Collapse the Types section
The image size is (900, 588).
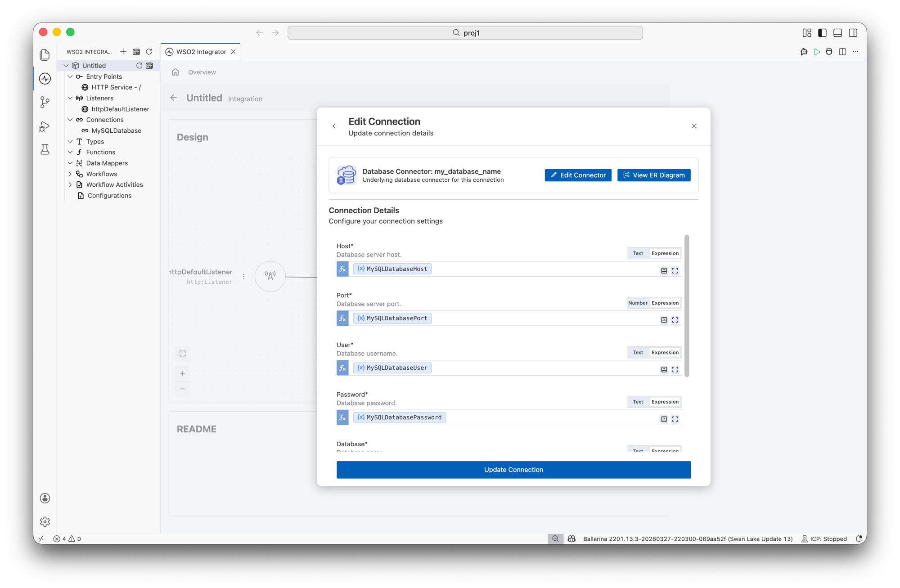point(70,141)
